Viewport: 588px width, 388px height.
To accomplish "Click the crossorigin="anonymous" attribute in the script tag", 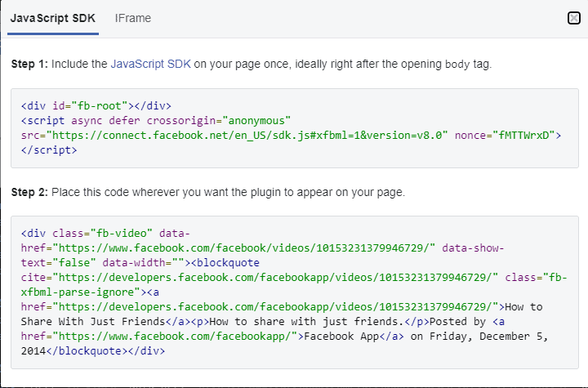I will point(219,120).
